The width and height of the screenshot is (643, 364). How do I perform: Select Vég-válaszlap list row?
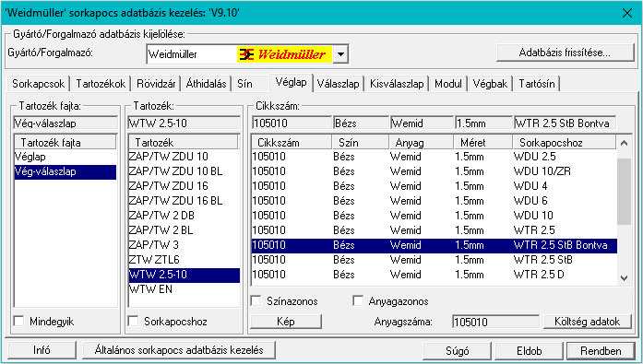point(65,171)
